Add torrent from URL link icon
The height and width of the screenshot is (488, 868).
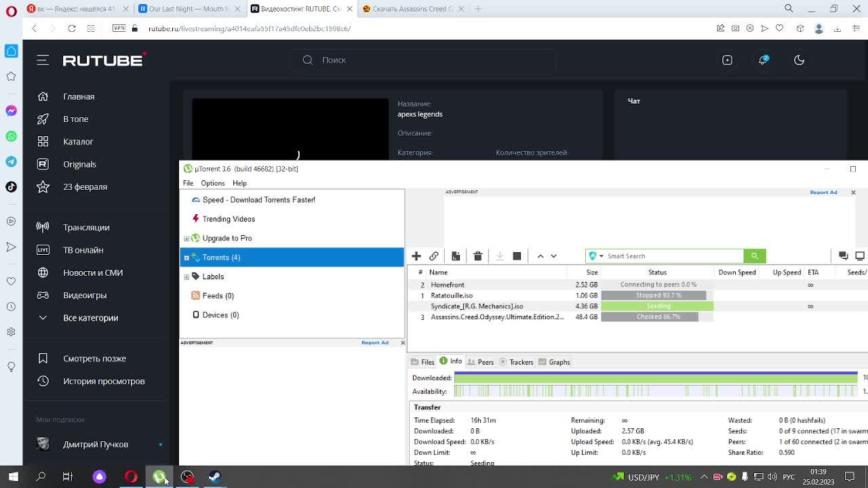[x=434, y=256]
